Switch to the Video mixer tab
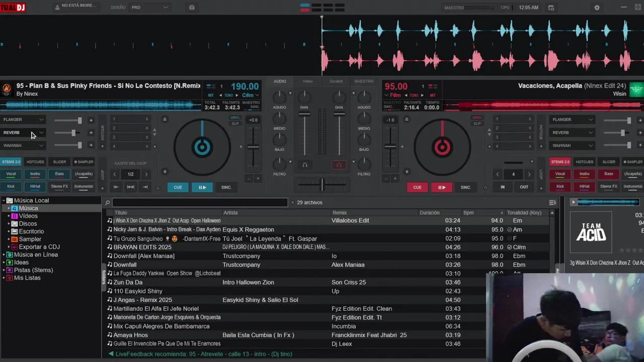This screenshot has height=362, width=644. tap(307, 81)
